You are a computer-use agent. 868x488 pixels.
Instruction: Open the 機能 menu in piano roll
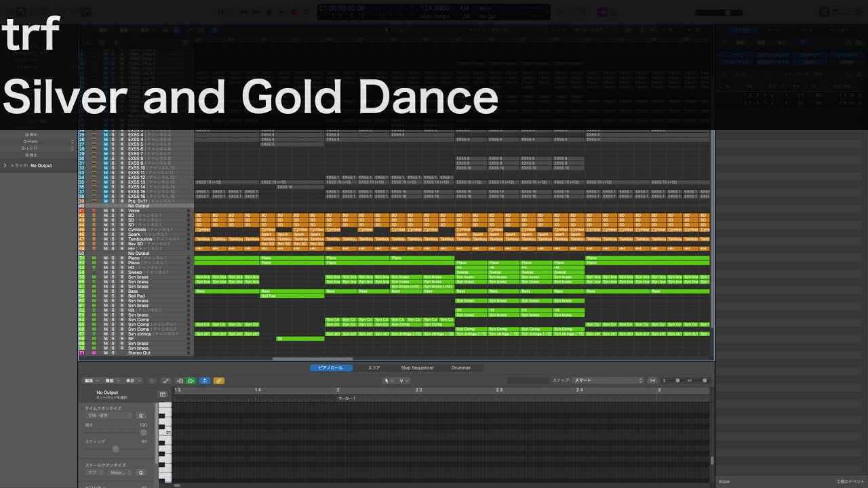(x=112, y=381)
